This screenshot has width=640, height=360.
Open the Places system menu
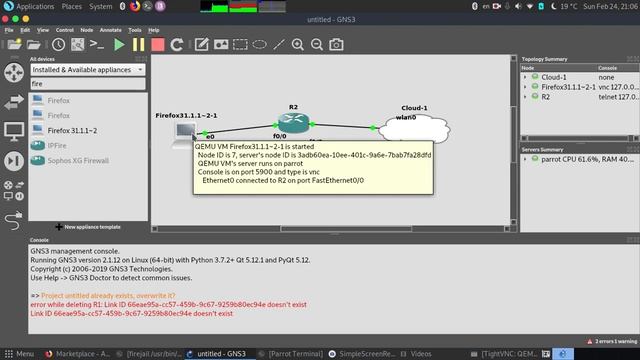(x=71, y=7)
